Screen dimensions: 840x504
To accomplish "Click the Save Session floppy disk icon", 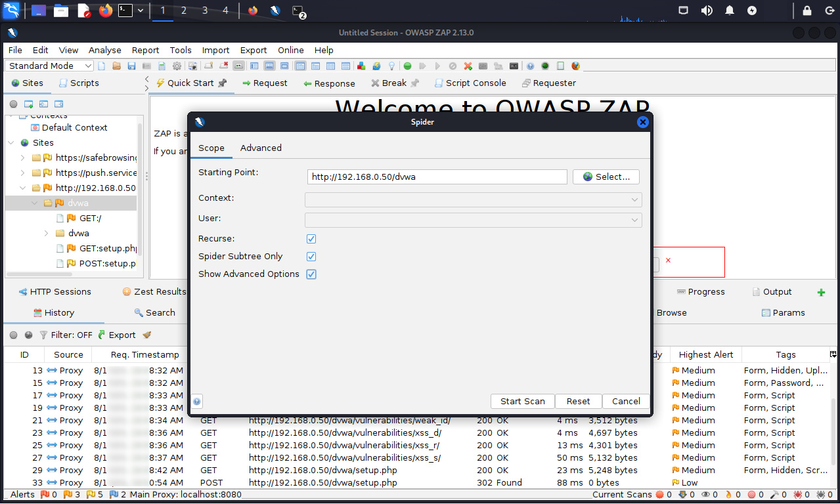I will pyautogui.click(x=131, y=66).
